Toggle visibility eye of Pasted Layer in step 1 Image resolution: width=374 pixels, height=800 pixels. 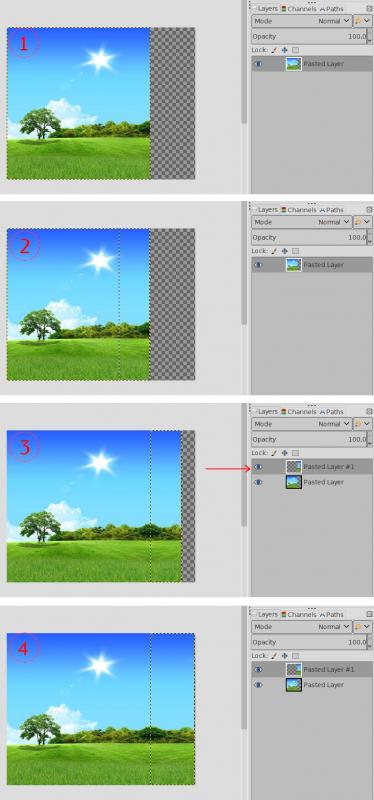(258, 64)
